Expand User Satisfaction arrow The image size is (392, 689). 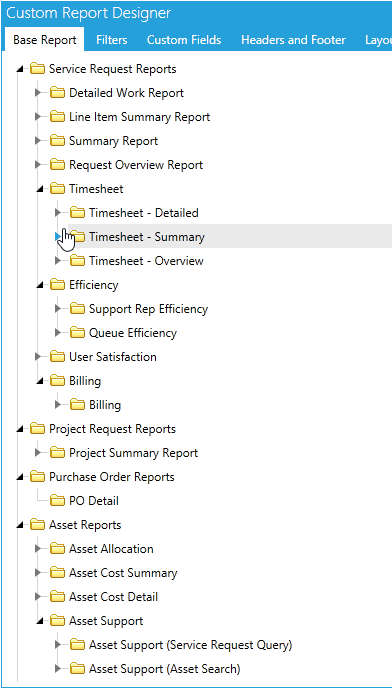coord(39,357)
